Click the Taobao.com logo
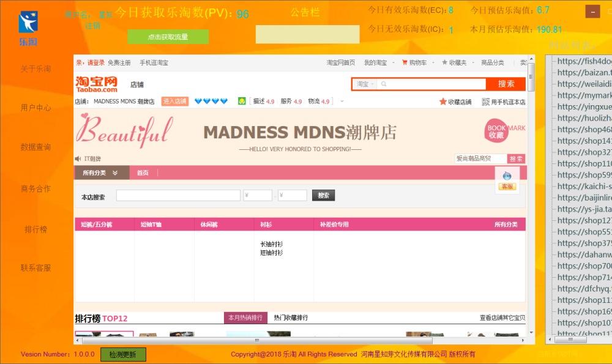Screen dimensions: 612x364 (97, 84)
